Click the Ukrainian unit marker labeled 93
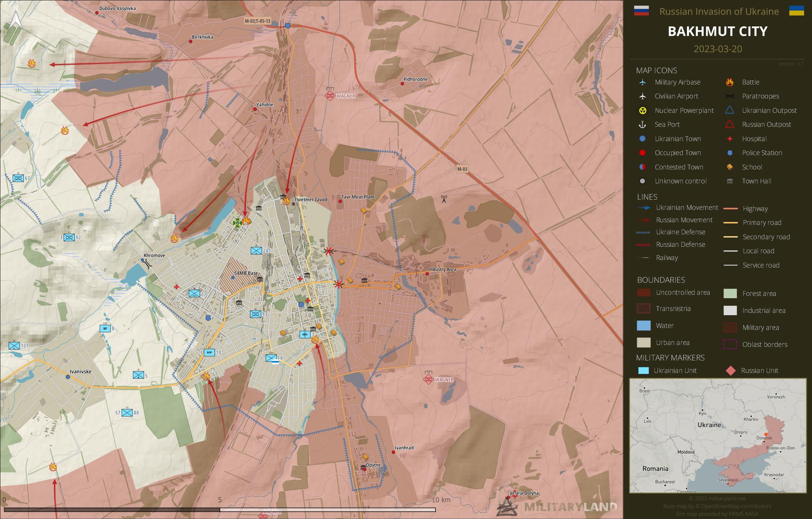 coord(255,314)
